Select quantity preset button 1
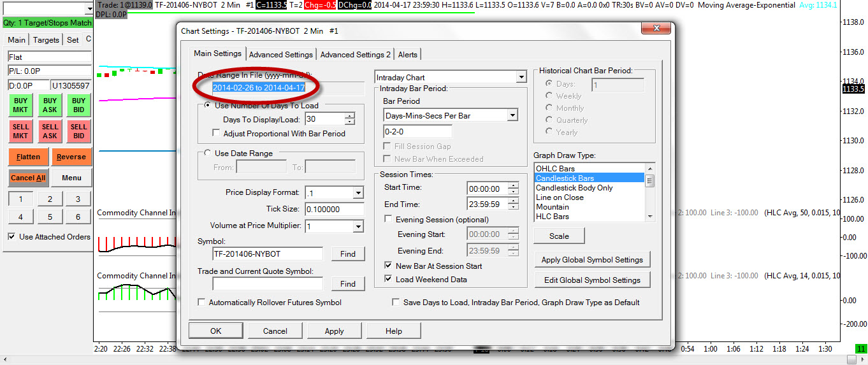Image resolution: width=868 pixels, height=365 pixels. (21, 199)
